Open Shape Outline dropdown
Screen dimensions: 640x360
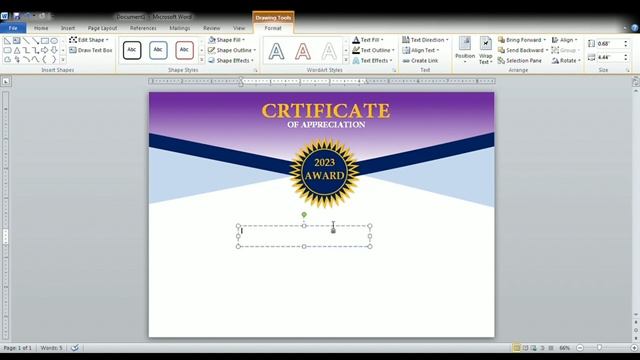232,50
